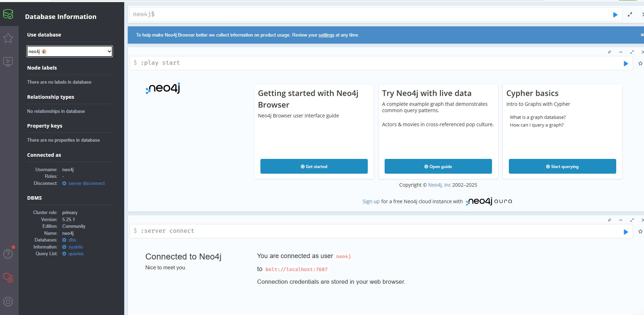Open the Favorites star sidebar icon
Viewport: 644px width, 315px height.
click(x=8, y=38)
